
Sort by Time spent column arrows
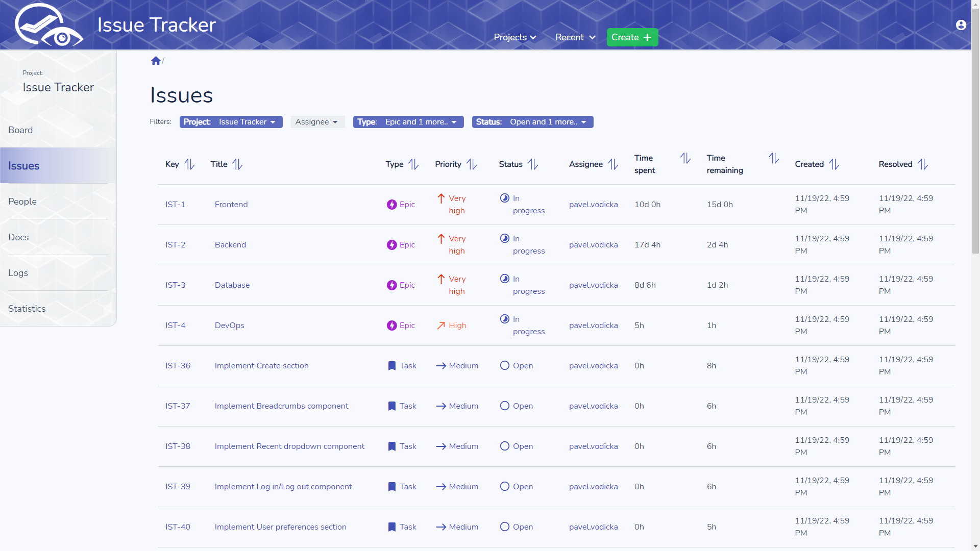(x=685, y=159)
